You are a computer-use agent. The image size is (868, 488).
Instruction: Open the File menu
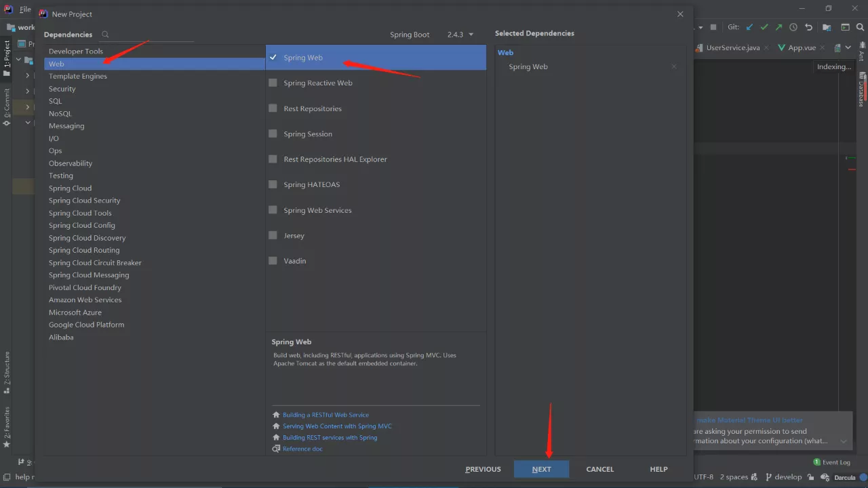[25, 9]
